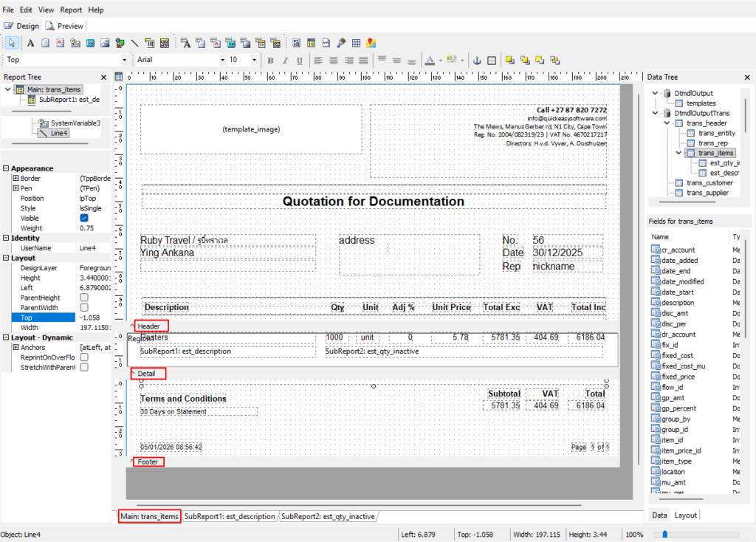Open the font color dropdown arrow
Viewport: 756px width, 542px height.
click(440, 60)
